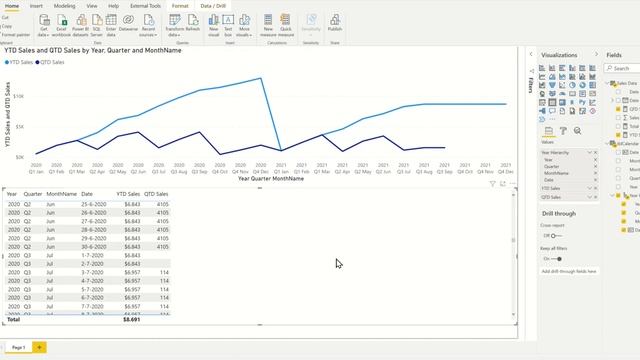Select the Q&A visual icon
Image resolution: width=640 pixels, height=360 pixels.
tap(552, 111)
